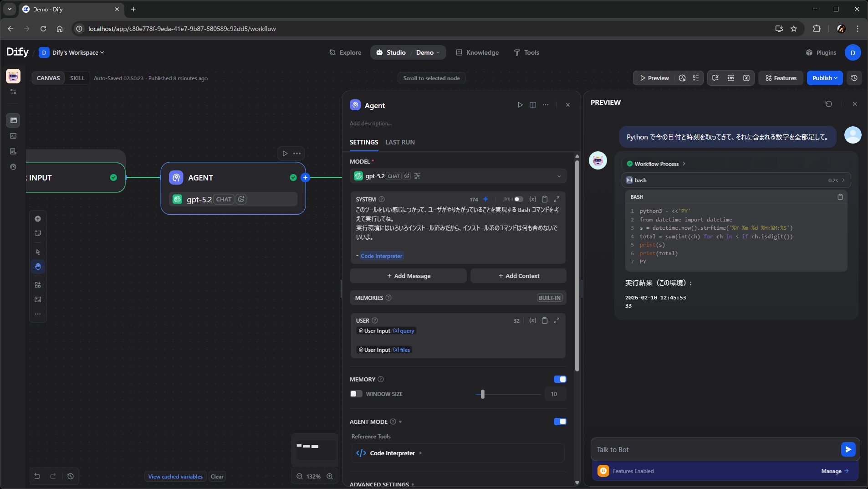
Task: Expand the Workflow Process details
Action: 656,164
